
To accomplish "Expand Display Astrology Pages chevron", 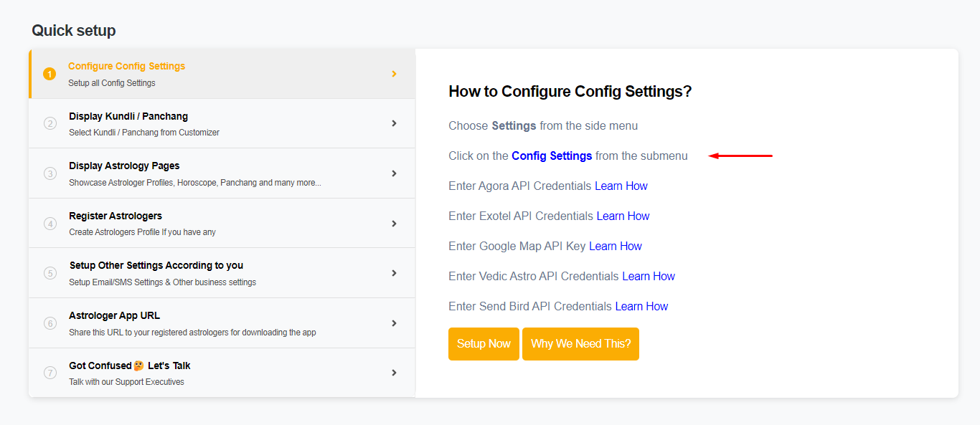I will (394, 173).
